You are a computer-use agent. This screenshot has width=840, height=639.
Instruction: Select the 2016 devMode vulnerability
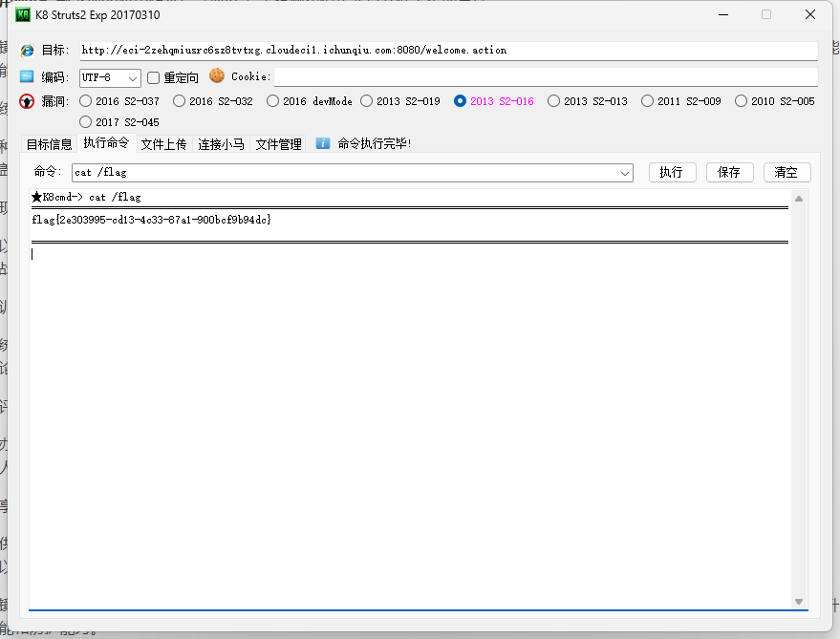click(x=272, y=100)
